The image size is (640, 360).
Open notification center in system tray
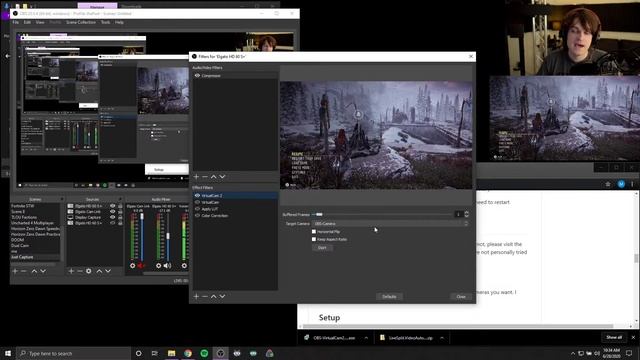point(629,353)
